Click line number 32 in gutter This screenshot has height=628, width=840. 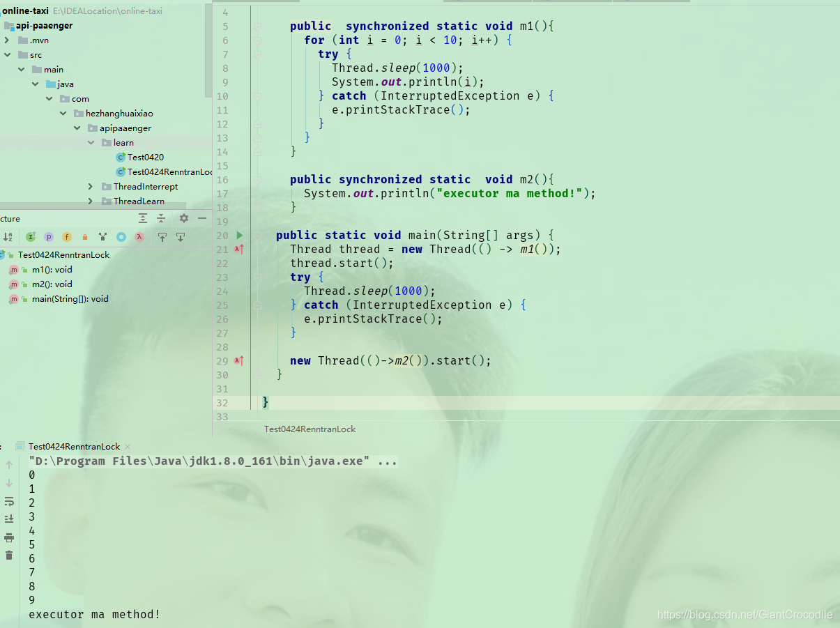click(222, 403)
